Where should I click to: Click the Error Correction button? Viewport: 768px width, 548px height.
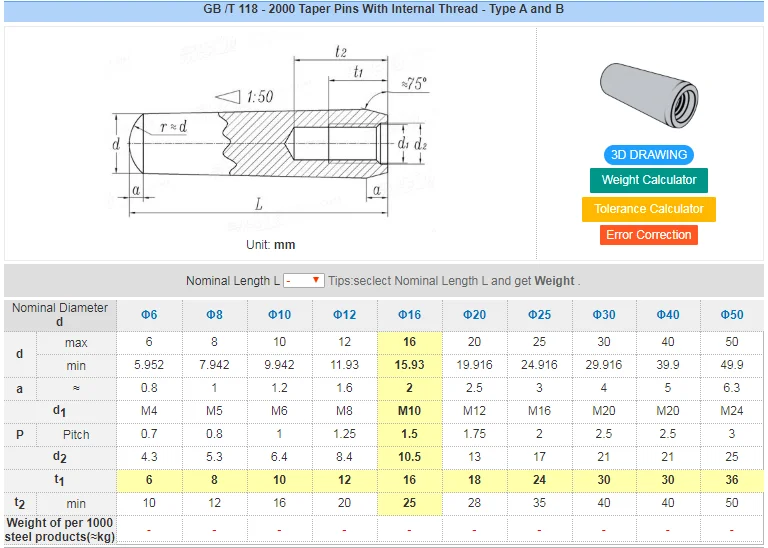click(649, 235)
